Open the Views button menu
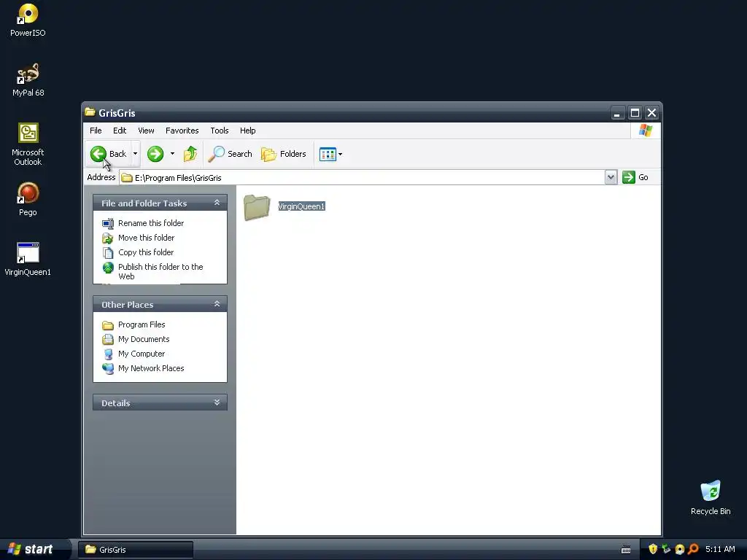Image resolution: width=747 pixels, height=560 pixels. (x=330, y=154)
